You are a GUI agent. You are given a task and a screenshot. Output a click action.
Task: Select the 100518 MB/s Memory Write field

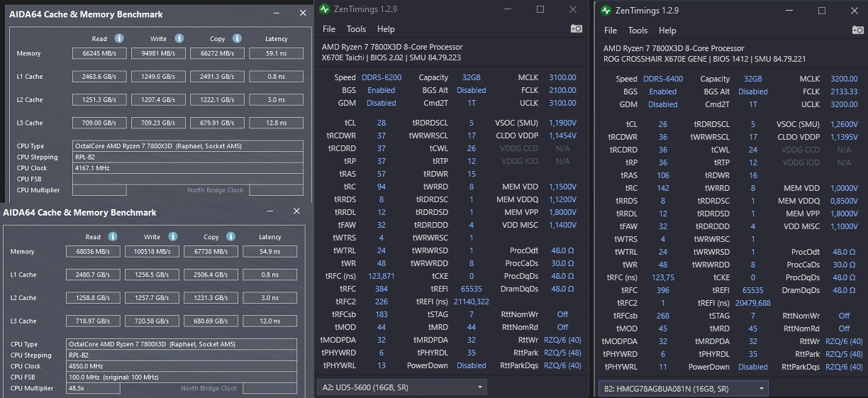coord(152,251)
